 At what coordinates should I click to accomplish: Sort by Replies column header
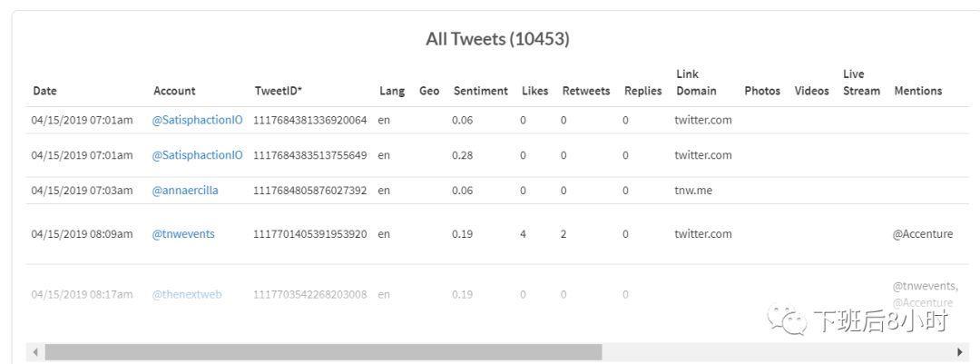pyautogui.click(x=642, y=91)
